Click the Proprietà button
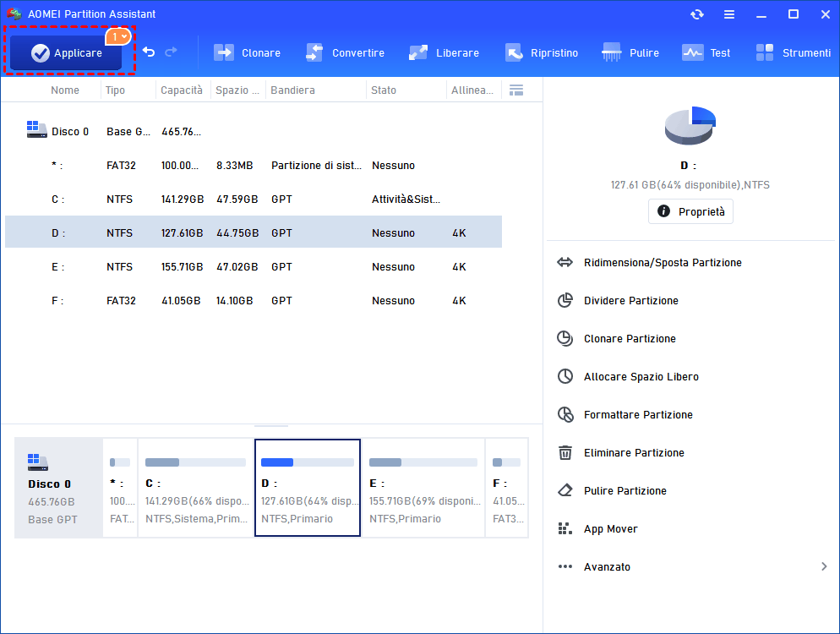The image size is (840, 634). 690,211
